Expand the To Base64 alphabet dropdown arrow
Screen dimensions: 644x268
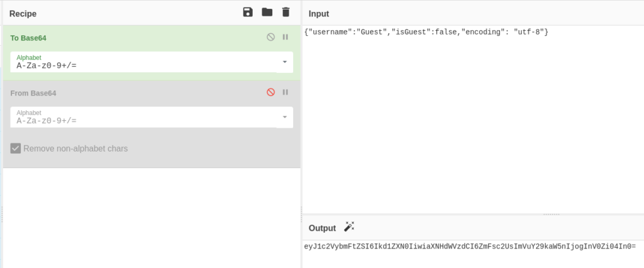[x=284, y=62]
